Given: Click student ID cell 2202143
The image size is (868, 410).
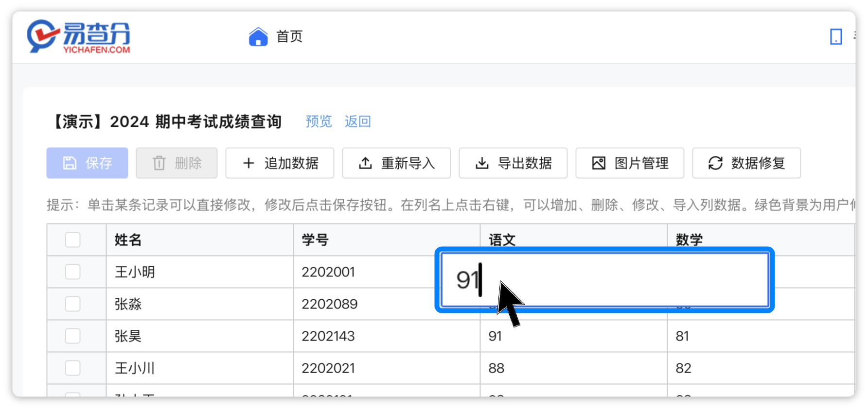Looking at the screenshot, I should (x=387, y=336).
